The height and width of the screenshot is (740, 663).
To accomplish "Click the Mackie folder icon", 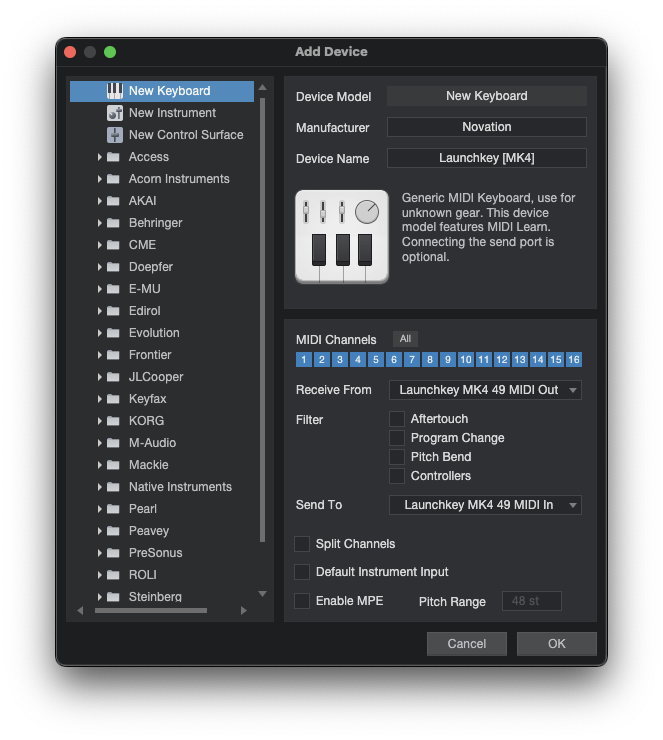I will point(113,465).
